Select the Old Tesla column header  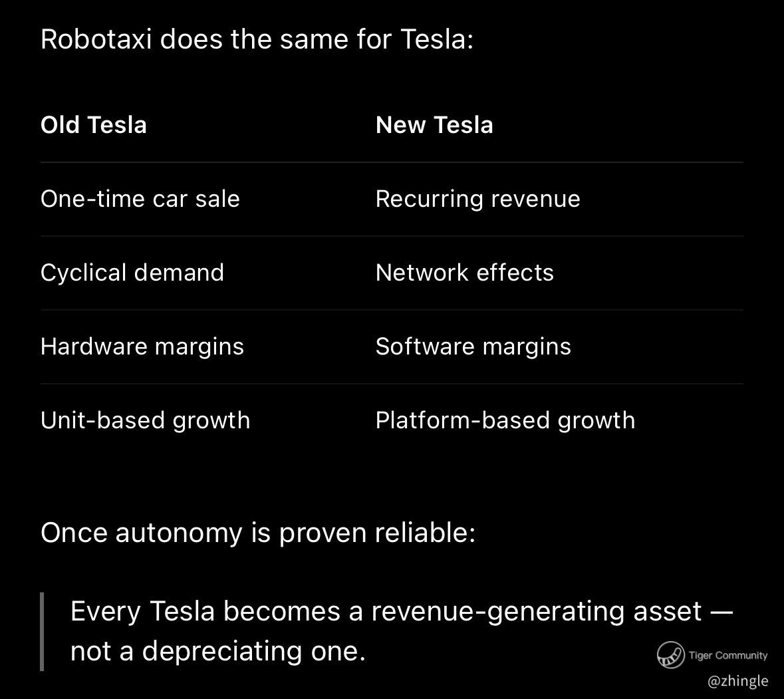94,125
